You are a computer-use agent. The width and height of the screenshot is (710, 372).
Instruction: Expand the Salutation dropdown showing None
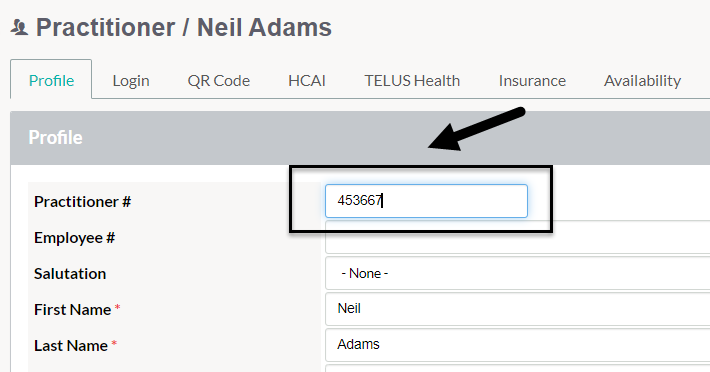coord(518,273)
